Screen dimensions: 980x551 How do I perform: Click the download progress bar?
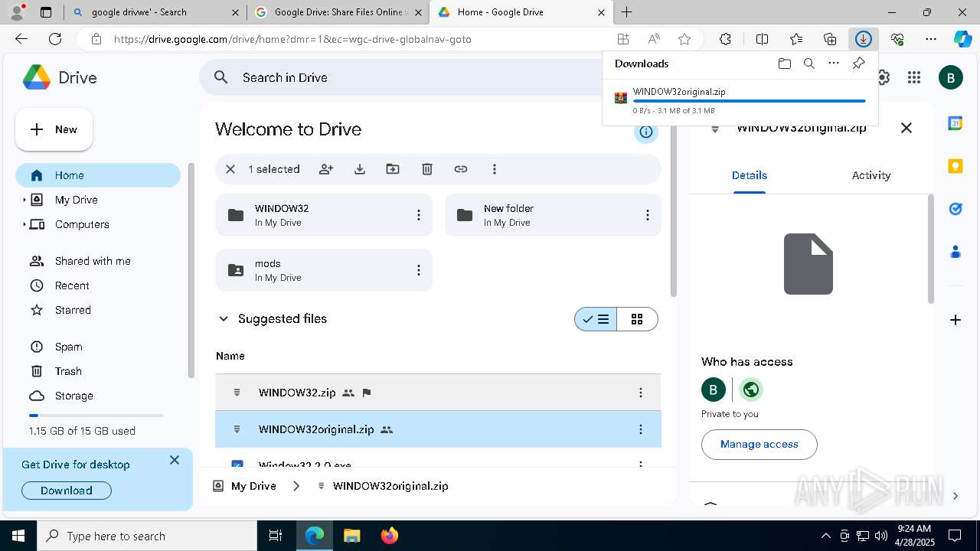(750, 101)
